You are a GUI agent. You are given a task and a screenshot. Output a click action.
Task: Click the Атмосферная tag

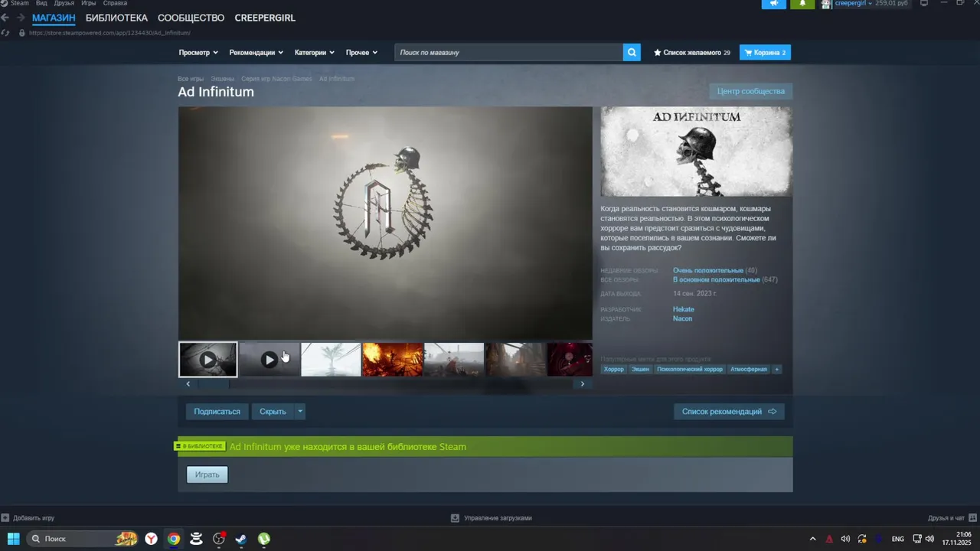click(749, 369)
